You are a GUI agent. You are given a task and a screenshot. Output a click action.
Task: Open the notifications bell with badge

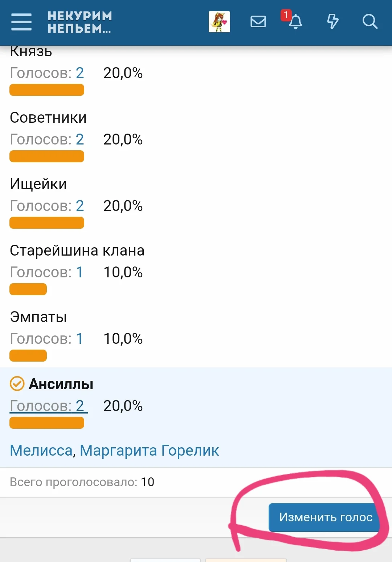pos(295,21)
